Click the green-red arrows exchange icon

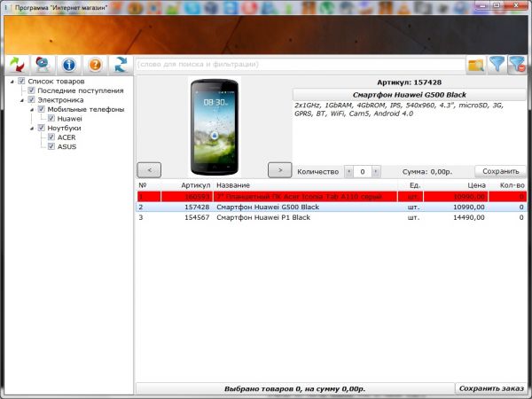pos(17,65)
